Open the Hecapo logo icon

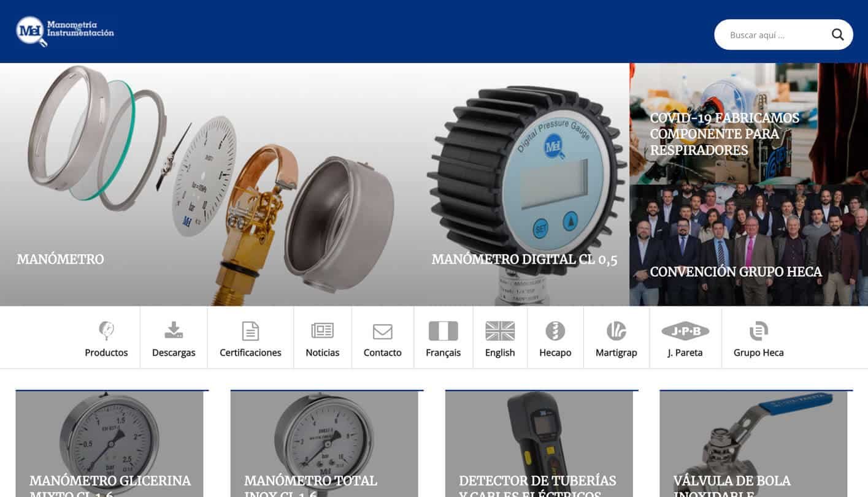click(555, 331)
